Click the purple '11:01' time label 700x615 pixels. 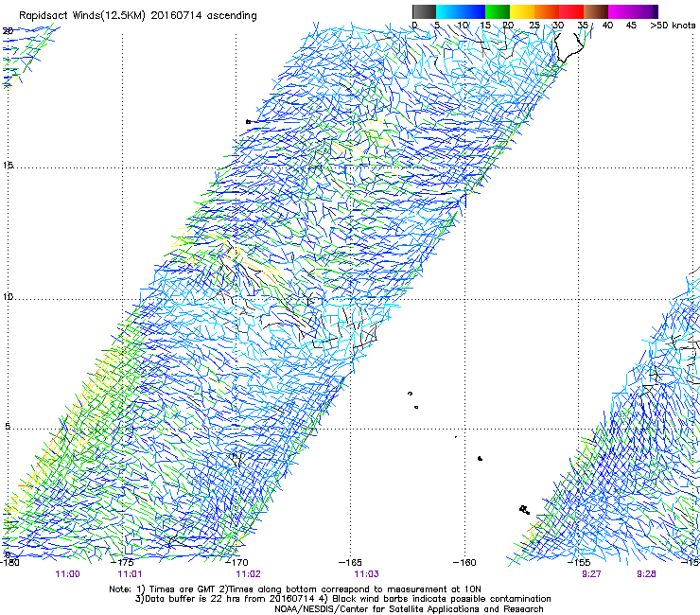pos(130,574)
